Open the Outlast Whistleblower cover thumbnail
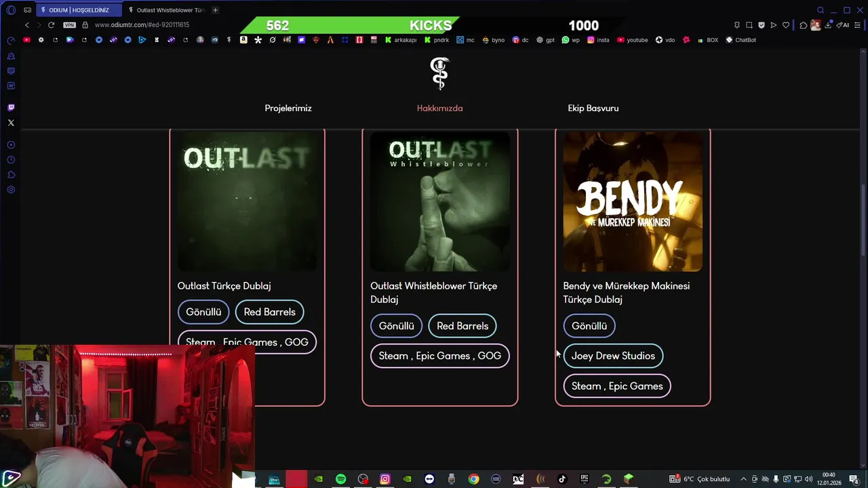Screen dimensions: 868x488 [x=440, y=202]
